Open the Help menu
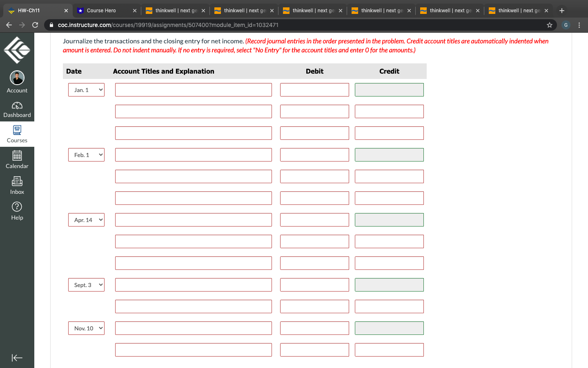This screenshot has height=368, width=588. (x=17, y=211)
